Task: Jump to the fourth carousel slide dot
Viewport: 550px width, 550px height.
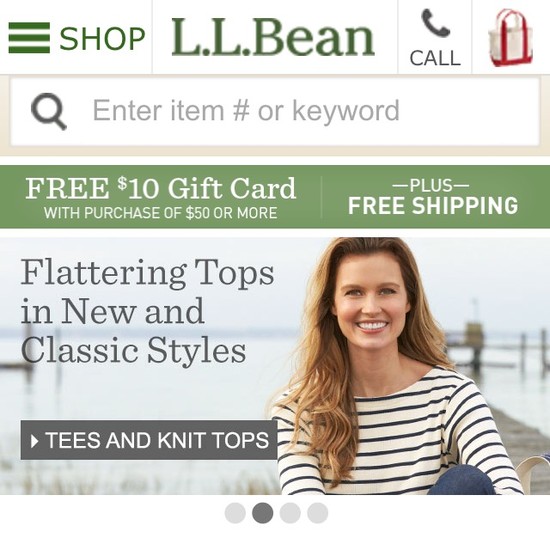Action: (x=317, y=513)
